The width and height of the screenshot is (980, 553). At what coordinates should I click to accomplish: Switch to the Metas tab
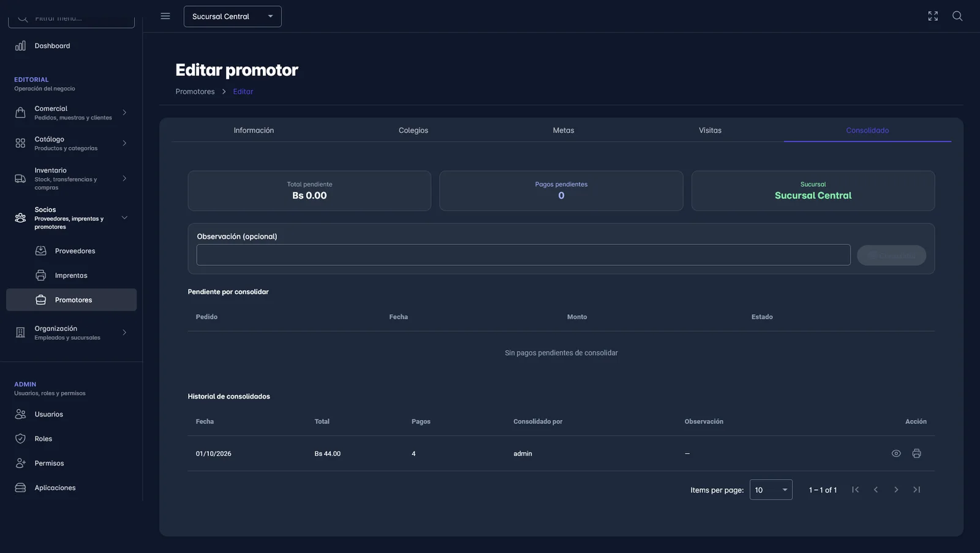(x=563, y=130)
